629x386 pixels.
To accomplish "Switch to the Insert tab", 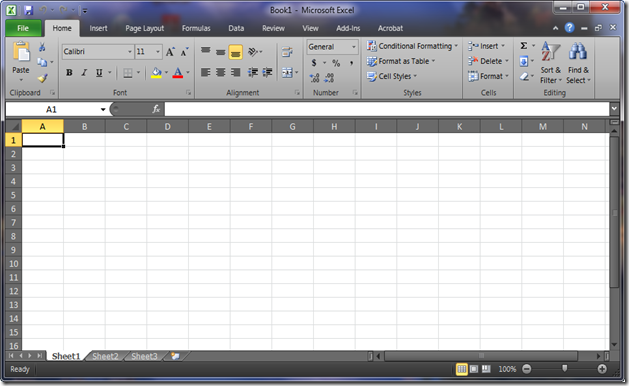I will point(98,28).
